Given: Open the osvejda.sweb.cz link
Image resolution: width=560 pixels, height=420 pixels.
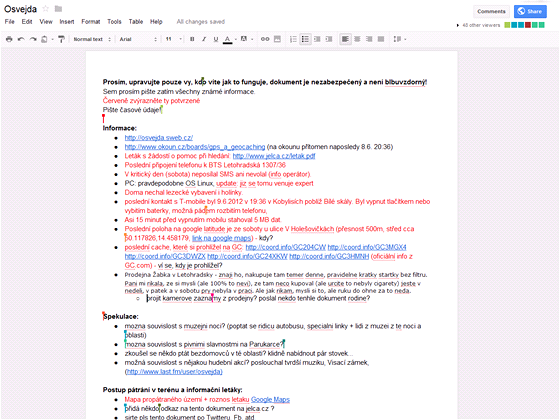Looking at the screenshot, I should point(159,138).
